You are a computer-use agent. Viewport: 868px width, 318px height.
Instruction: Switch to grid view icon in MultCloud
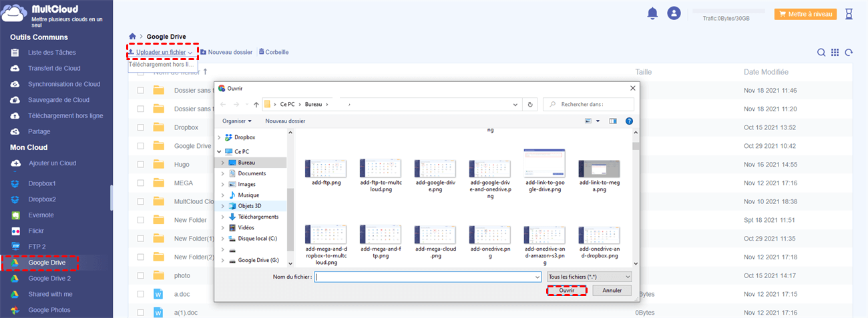(835, 53)
